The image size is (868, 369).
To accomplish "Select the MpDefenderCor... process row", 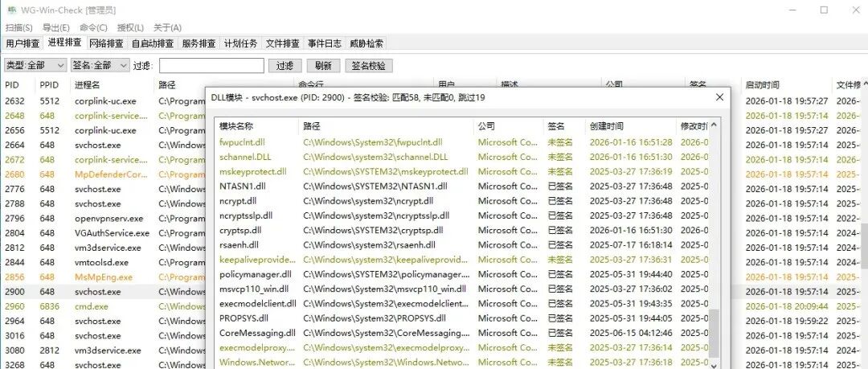I will [x=104, y=174].
